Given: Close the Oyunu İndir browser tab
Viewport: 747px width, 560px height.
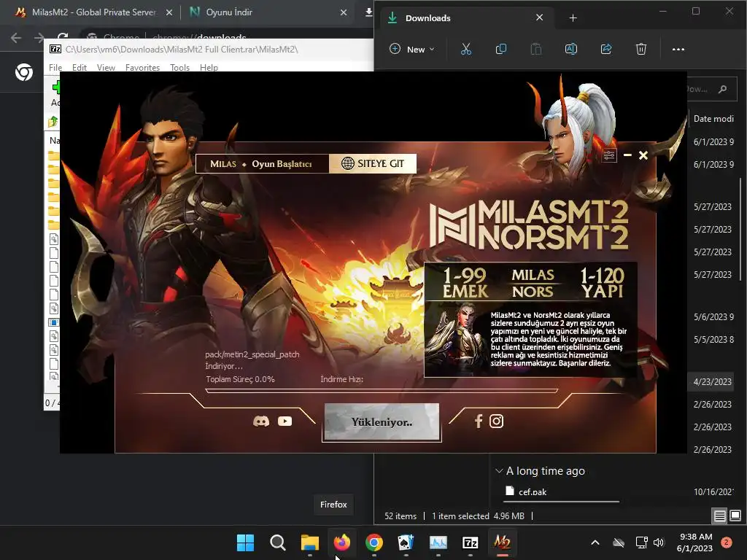Looking at the screenshot, I should coord(344,12).
